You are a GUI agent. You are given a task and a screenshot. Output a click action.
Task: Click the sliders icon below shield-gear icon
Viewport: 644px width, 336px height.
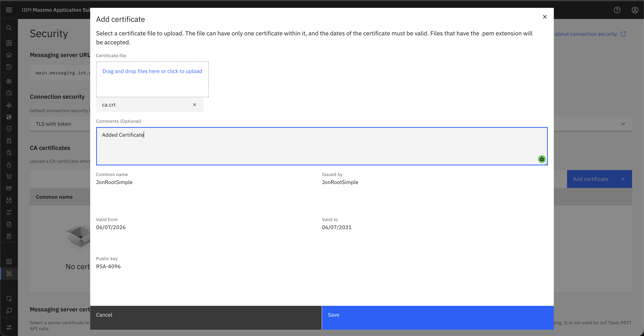point(9,327)
